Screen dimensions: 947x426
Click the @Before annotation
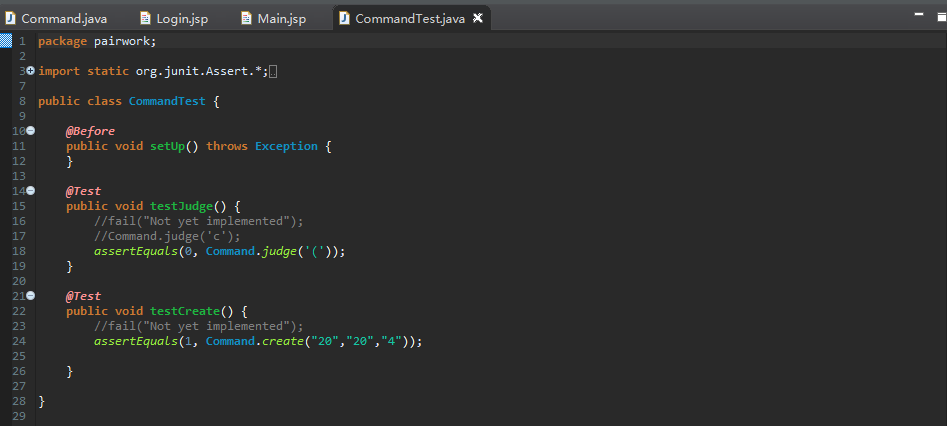pos(91,131)
